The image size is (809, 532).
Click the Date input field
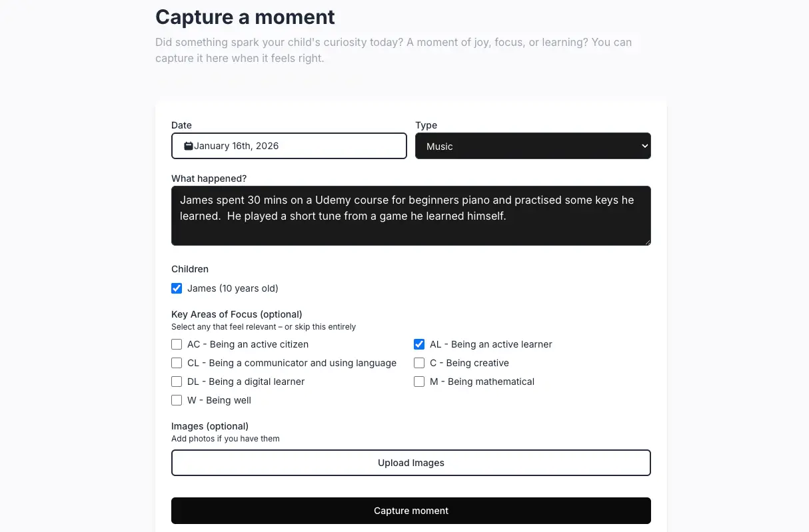pos(300,145)
